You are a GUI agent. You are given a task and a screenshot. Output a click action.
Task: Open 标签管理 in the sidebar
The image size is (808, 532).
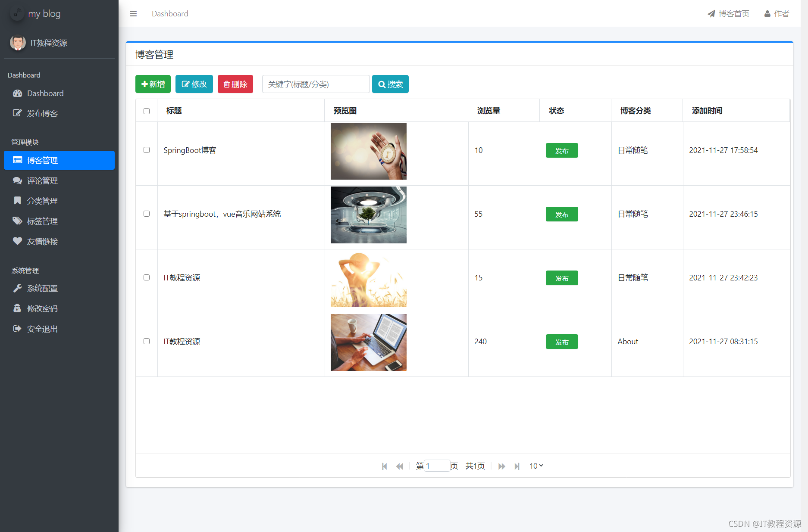[x=59, y=221]
